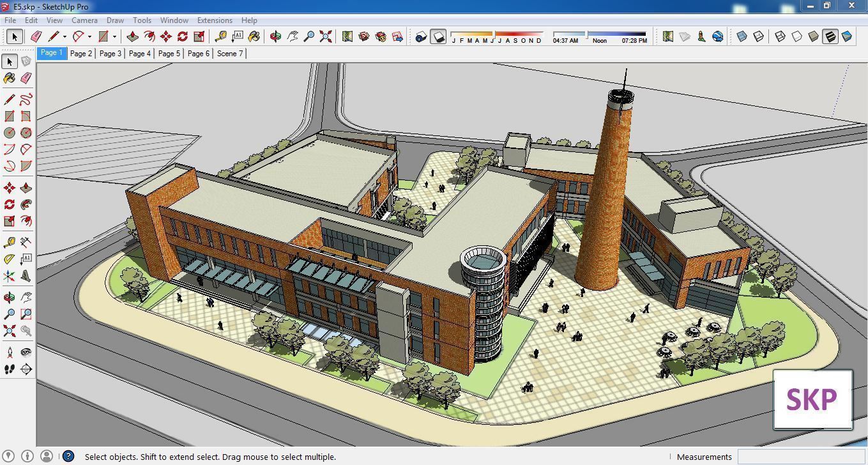Open Extension Warehouse icon
The width and height of the screenshot is (868, 465).
tap(381, 36)
